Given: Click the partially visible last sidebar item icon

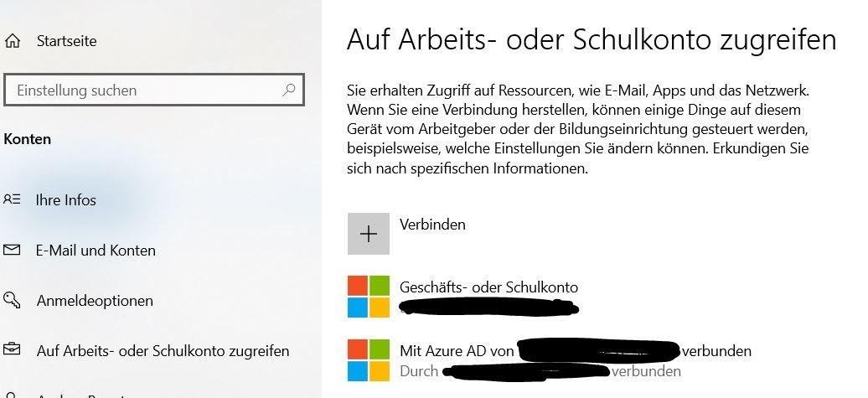Looking at the screenshot, I should (12, 395).
